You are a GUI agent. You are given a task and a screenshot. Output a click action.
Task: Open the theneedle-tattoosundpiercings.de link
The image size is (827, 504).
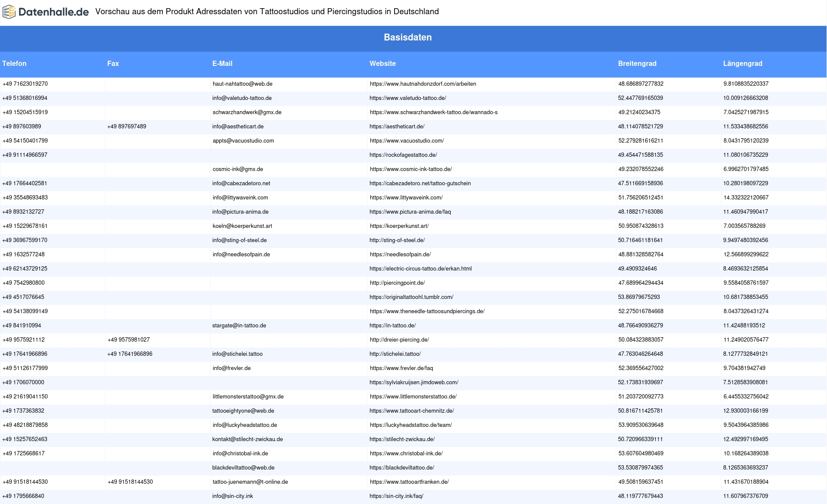pyautogui.click(x=427, y=311)
